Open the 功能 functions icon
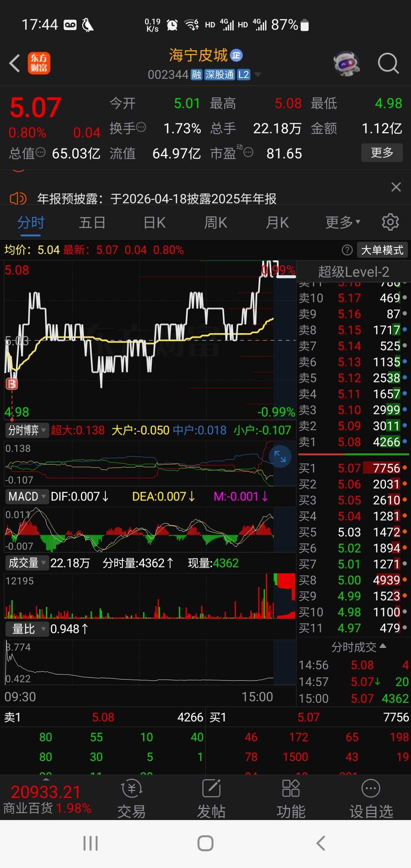Image resolution: width=411 pixels, height=868 pixels. (x=291, y=798)
